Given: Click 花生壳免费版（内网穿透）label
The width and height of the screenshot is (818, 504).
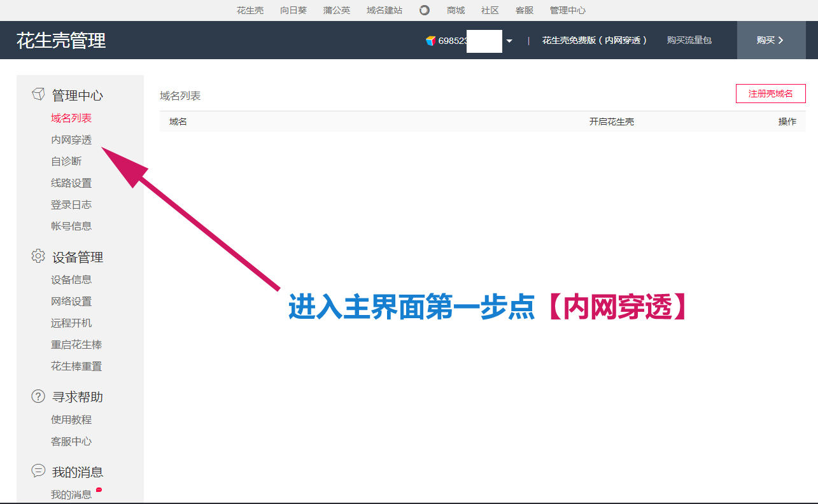Looking at the screenshot, I should 595,40.
